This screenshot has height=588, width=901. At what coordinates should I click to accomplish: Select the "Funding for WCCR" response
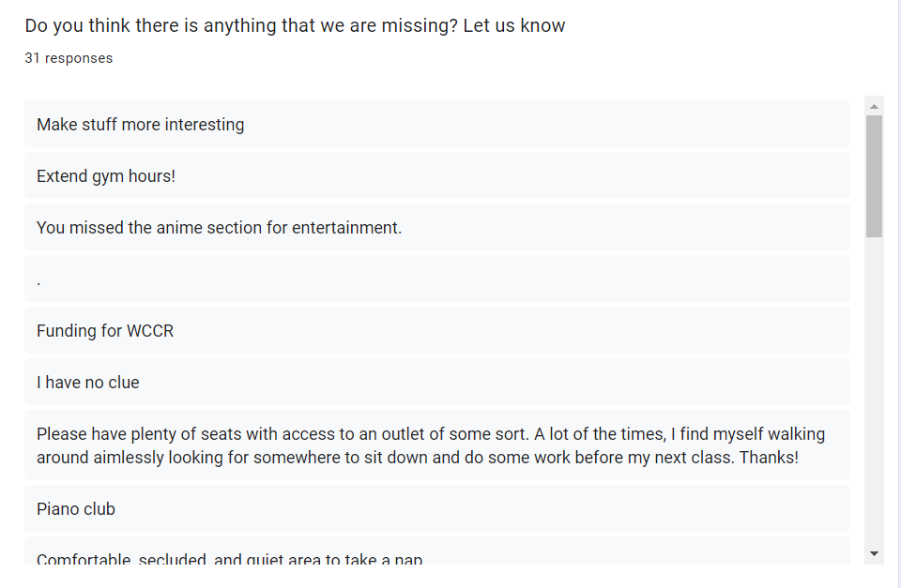[x=437, y=331]
